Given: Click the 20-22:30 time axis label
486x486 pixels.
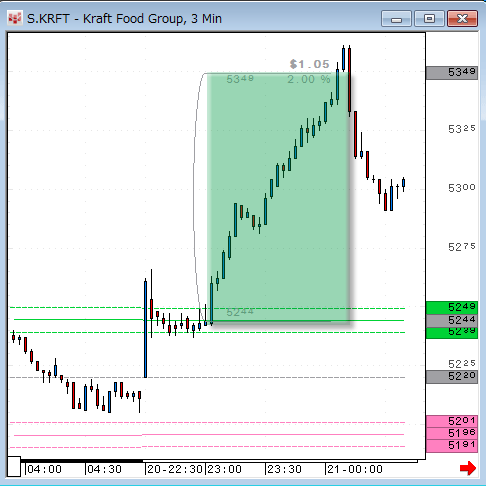Looking at the screenshot, I should click(x=175, y=469).
